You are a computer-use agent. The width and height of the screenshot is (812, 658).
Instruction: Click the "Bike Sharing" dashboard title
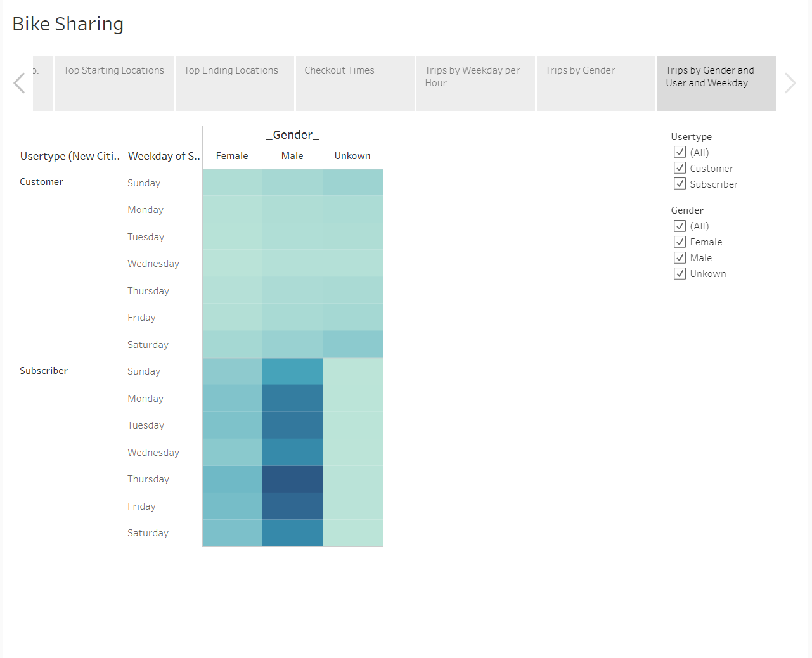tap(67, 24)
